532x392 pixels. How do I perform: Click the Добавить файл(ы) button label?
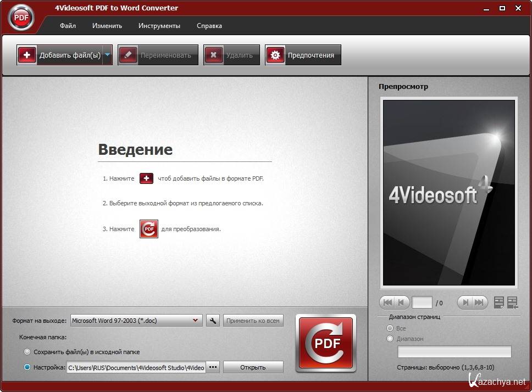click(70, 55)
